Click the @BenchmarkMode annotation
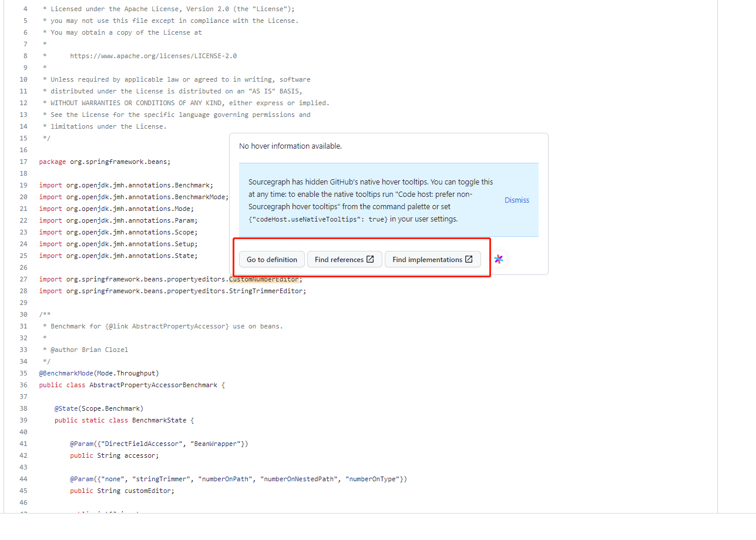The image size is (756, 540). click(66, 373)
